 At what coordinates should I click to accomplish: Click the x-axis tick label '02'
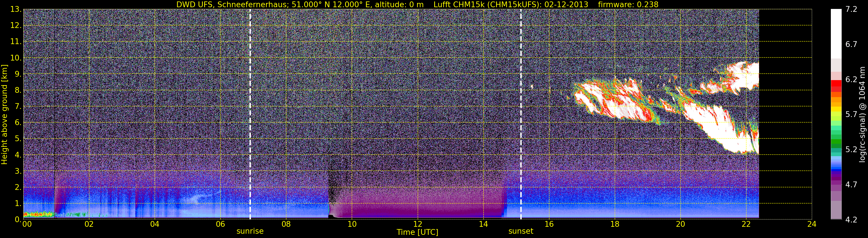click(89, 224)
